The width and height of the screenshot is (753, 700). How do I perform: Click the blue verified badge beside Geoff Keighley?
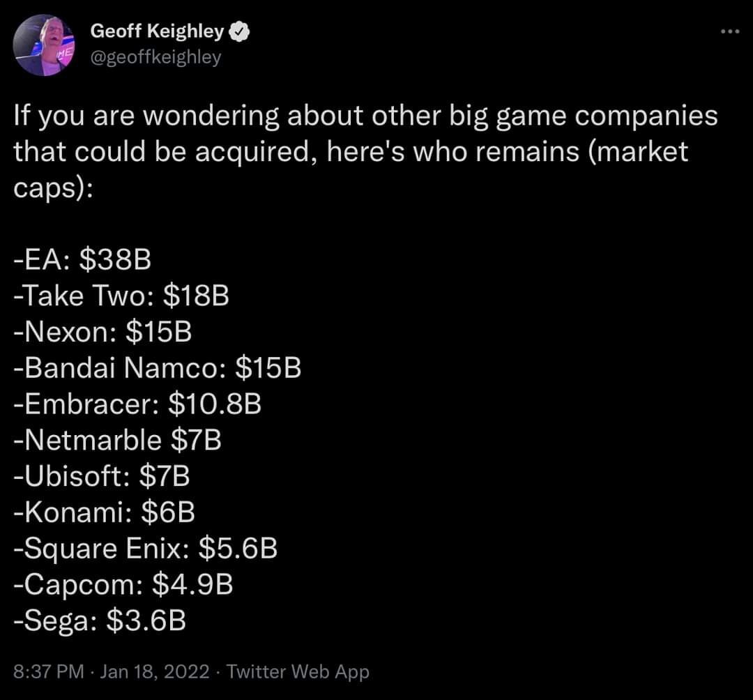click(239, 31)
